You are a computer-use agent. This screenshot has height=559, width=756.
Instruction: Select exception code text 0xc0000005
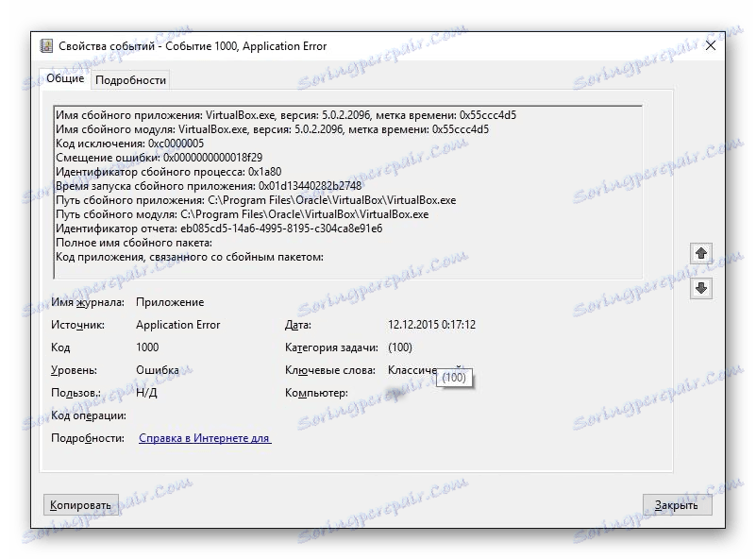(x=176, y=144)
